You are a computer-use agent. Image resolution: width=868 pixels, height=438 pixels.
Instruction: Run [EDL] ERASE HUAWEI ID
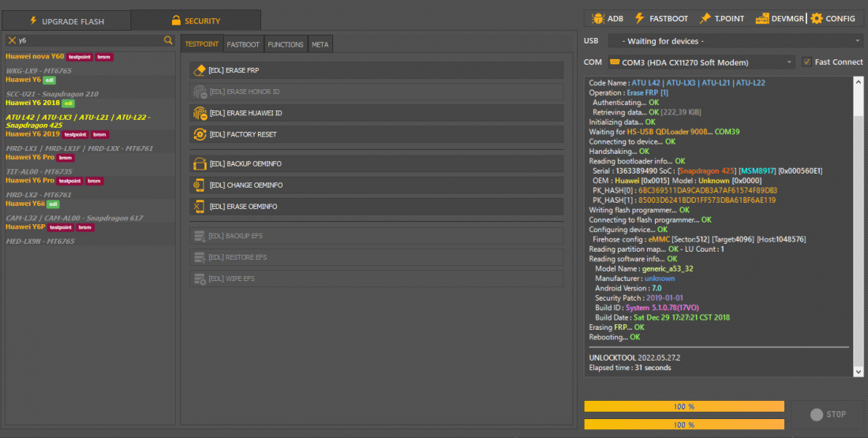pos(376,113)
